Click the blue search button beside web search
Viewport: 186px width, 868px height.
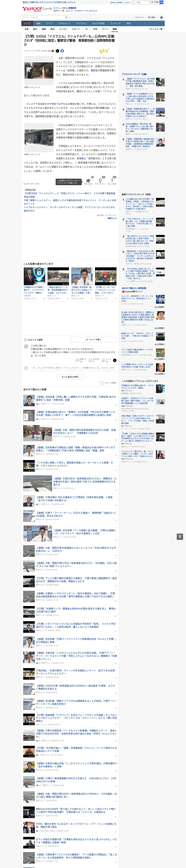[x=161, y=2]
